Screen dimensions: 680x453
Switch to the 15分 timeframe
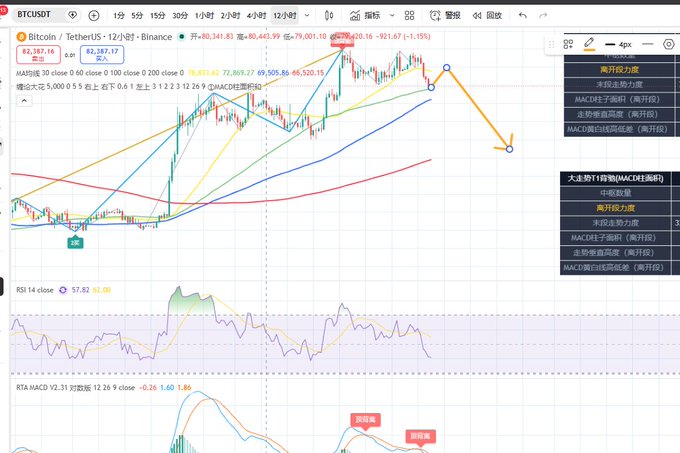point(158,16)
